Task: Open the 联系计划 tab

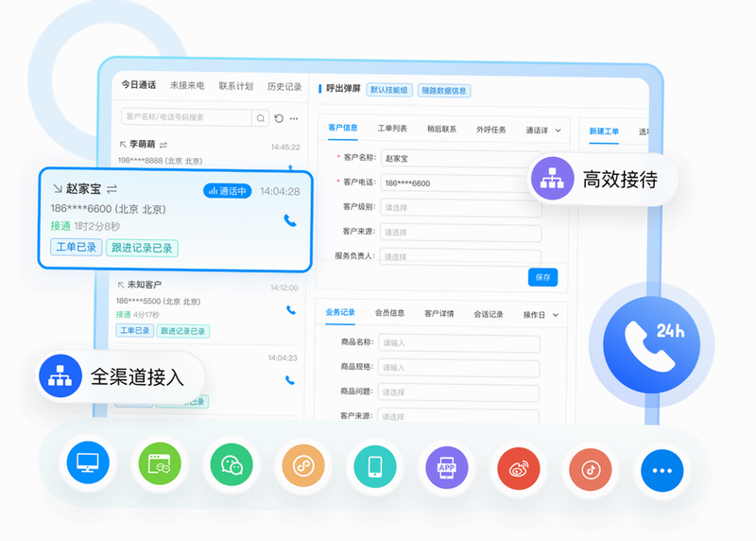Action: tap(235, 86)
